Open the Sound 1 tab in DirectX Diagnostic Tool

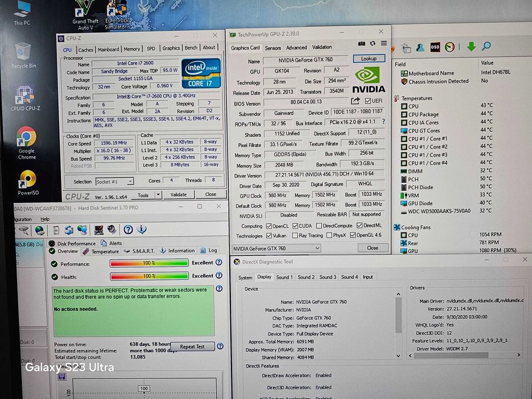coord(285,277)
